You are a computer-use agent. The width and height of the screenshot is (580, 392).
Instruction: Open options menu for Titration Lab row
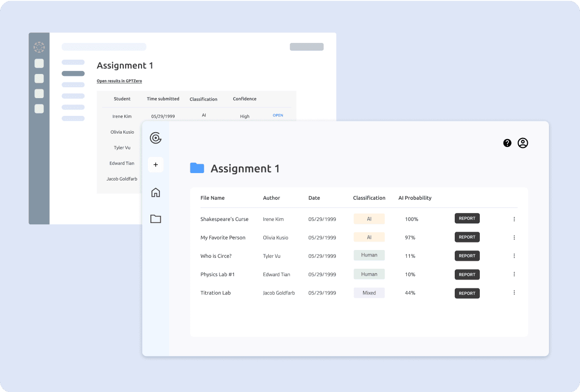[514, 293]
